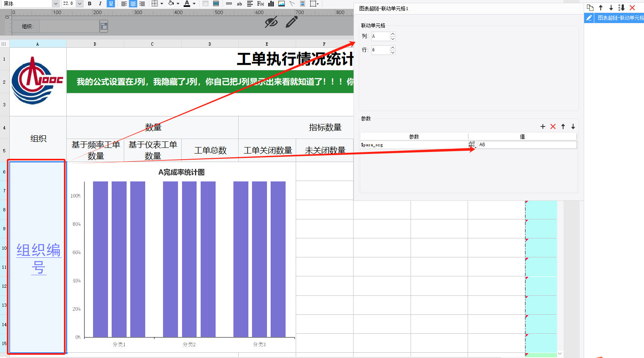Click the slash line icon
The height and width of the screenshot is (358, 644).
click(x=292, y=4)
